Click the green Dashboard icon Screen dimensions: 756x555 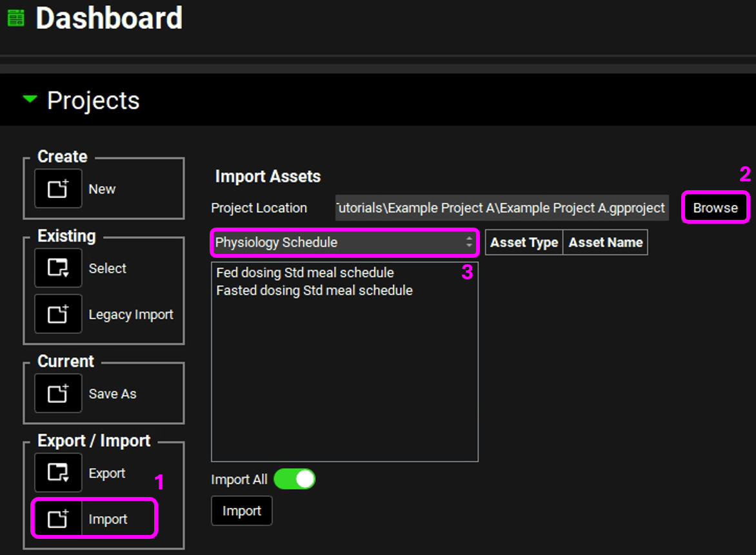click(15, 18)
